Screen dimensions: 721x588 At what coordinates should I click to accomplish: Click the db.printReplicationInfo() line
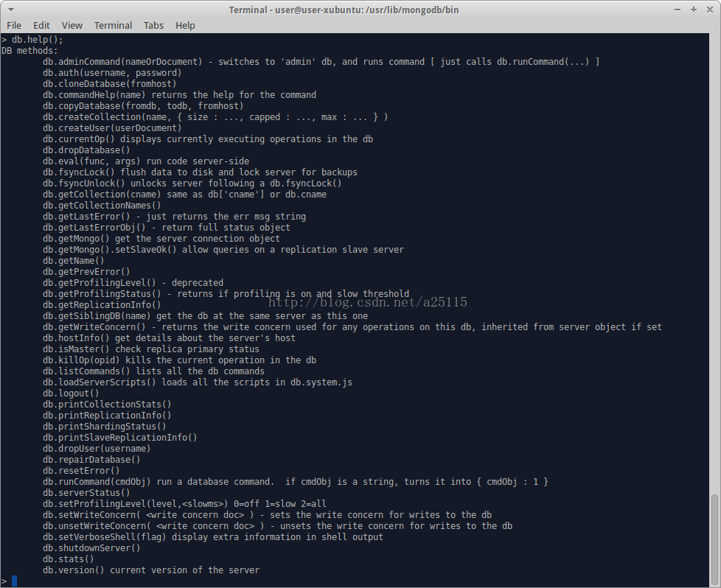[x=107, y=415]
